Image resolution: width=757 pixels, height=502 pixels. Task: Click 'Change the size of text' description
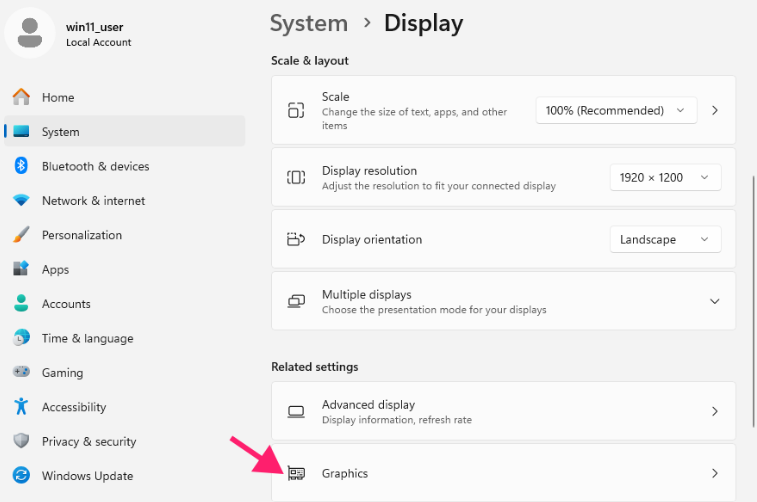[x=414, y=118]
